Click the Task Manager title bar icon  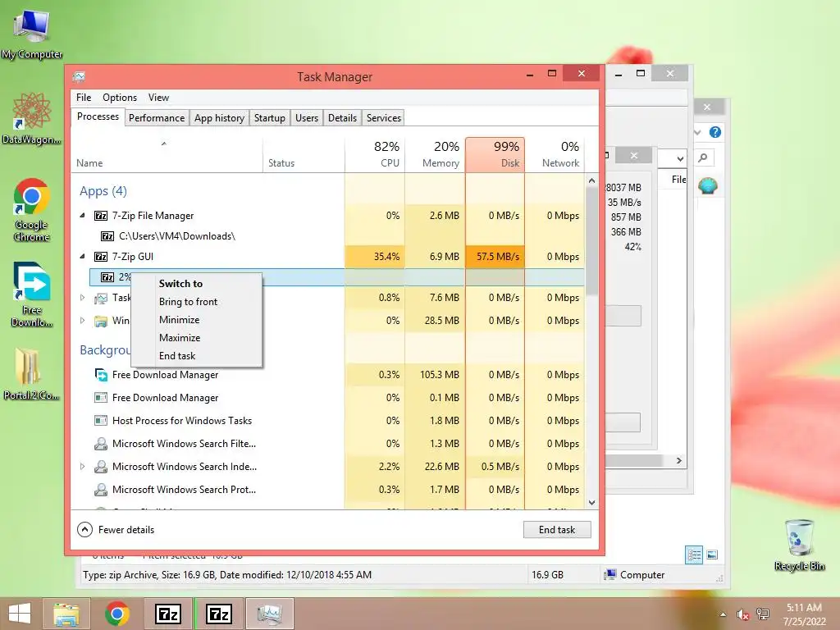click(79, 76)
